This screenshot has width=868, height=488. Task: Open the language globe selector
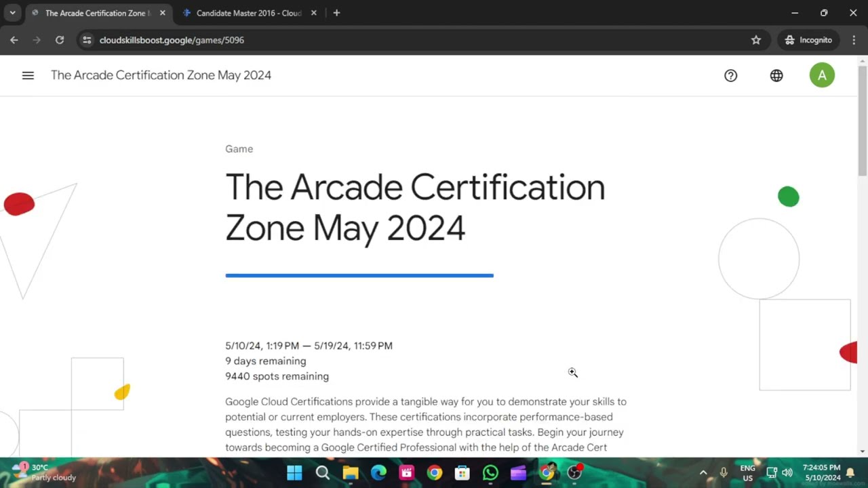tap(776, 76)
